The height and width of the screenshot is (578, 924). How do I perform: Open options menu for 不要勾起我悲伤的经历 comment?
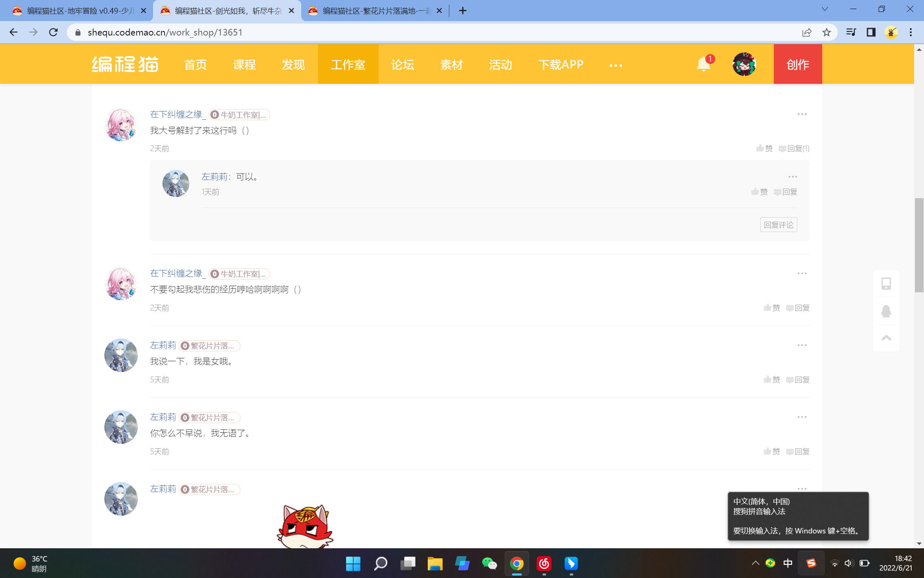tap(802, 273)
